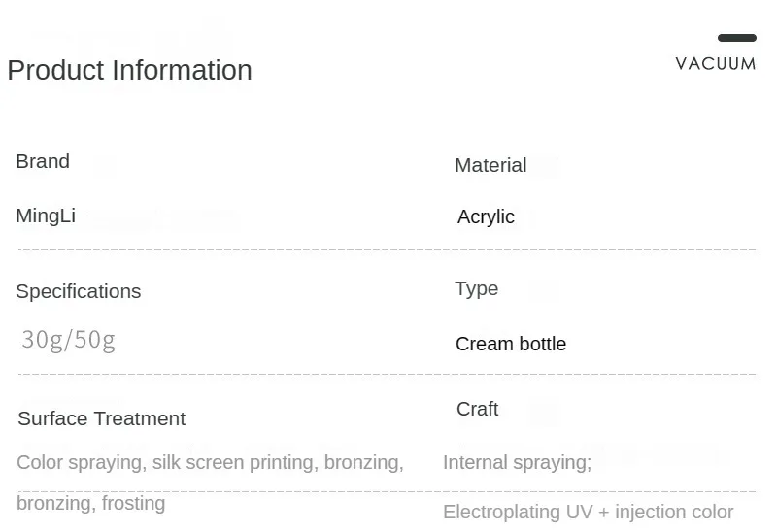This screenshot has height=532, width=777.
Task: Click the Acrylic material value
Action: tap(486, 216)
